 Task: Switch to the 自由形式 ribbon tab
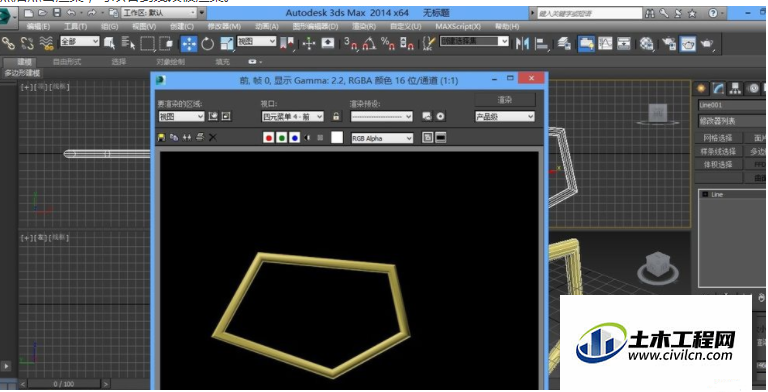click(67, 62)
